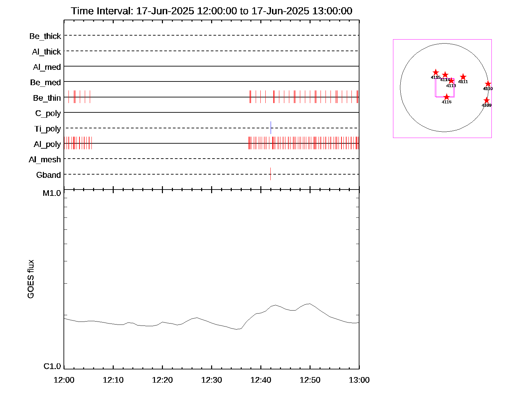
Task: Click the C_poly filter label
Action: 48,113
